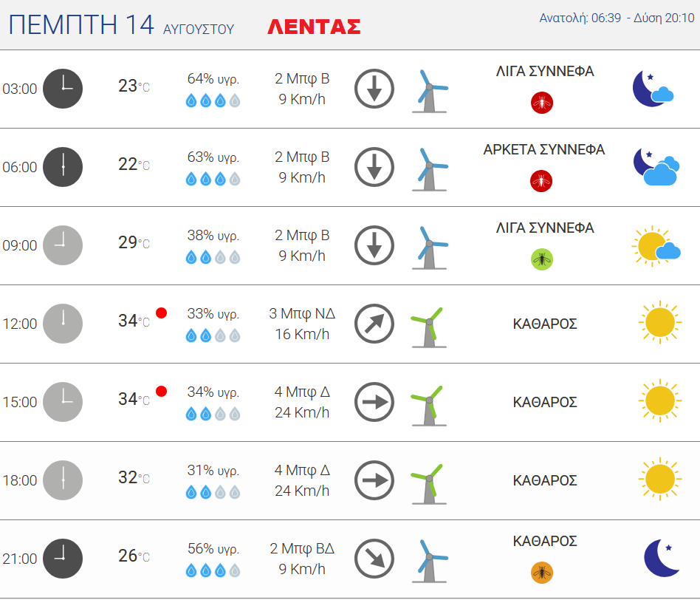Click the sunrise and sunset times text
Viewport: 700px width, 600px height.
coord(616,18)
